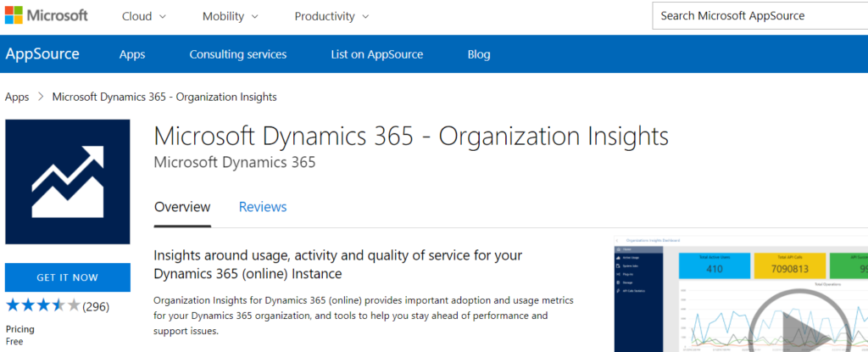Click the Microsoft logo
Viewport: 868px width, 352px height.
click(45, 16)
